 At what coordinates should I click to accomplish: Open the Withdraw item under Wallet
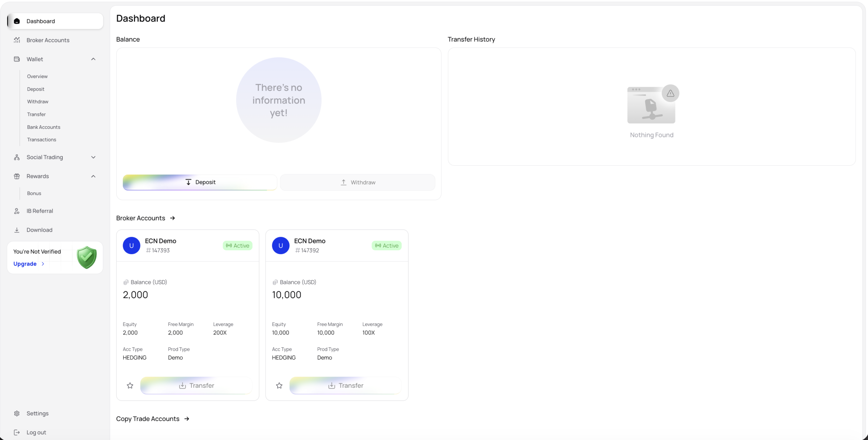[38, 101]
